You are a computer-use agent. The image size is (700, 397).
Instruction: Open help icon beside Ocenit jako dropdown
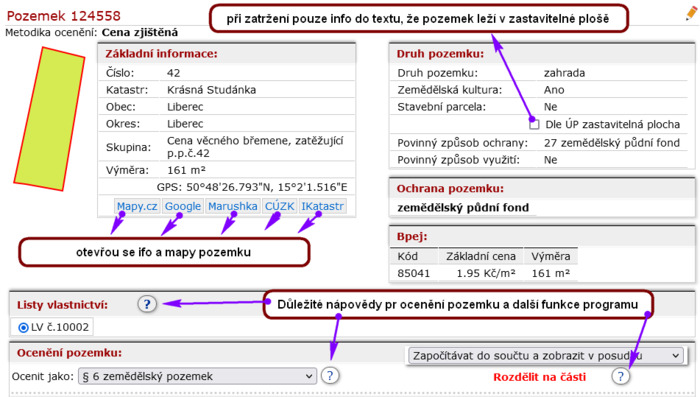(330, 376)
